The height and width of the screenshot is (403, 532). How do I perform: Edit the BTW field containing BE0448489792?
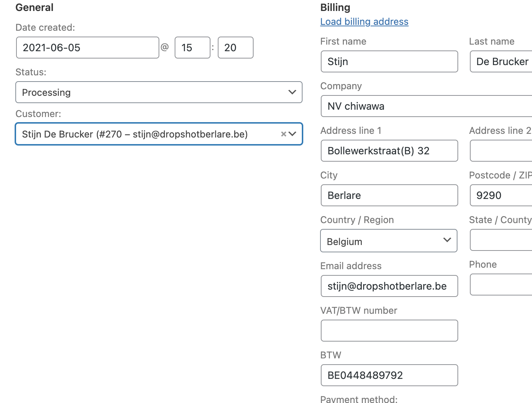coord(389,375)
